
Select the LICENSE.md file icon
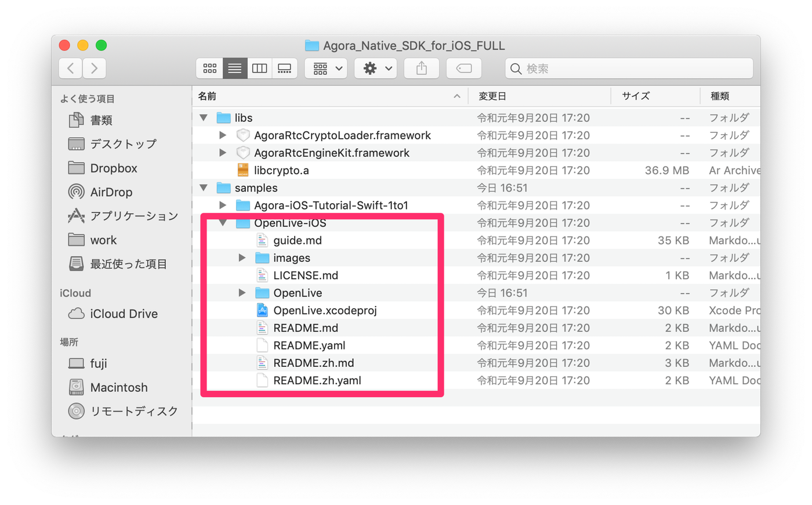[262, 275]
